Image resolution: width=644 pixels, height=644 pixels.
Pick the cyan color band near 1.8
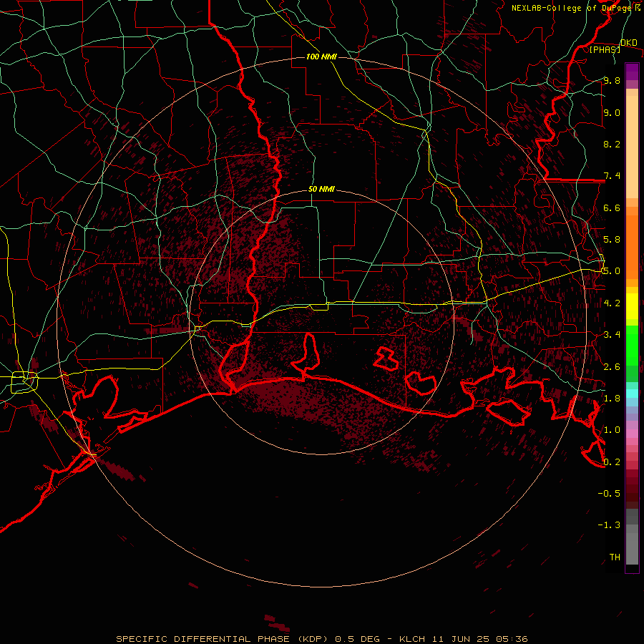pos(632,394)
